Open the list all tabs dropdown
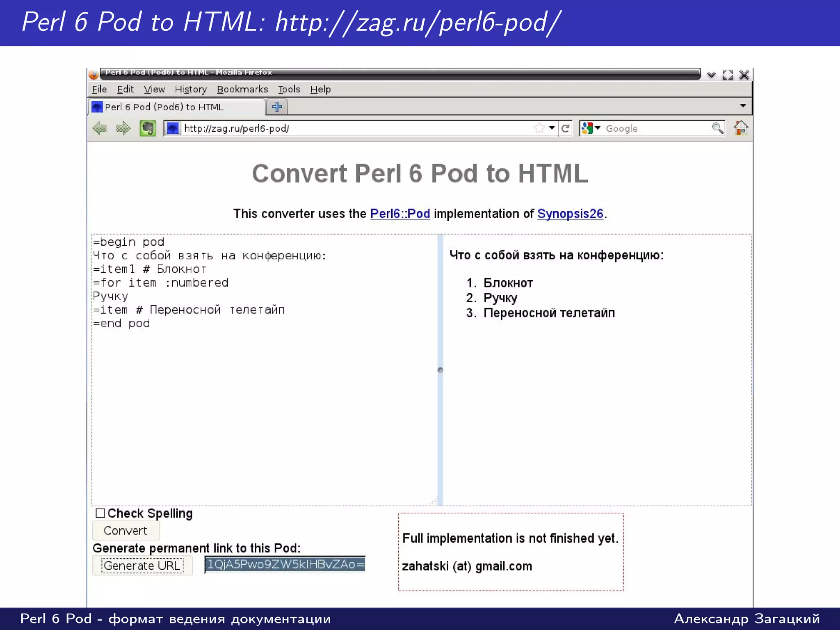 pyautogui.click(x=743, y=106)
